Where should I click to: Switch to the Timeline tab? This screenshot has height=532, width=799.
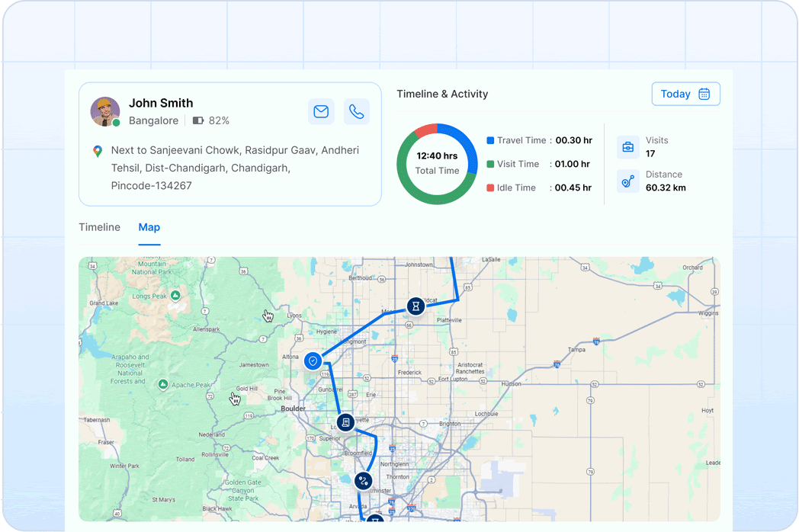(x=99, y=227)
